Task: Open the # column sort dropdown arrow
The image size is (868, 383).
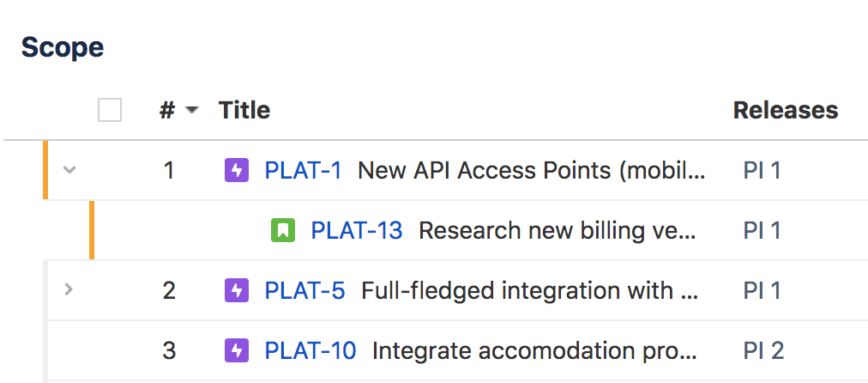Action: [191, 110]
